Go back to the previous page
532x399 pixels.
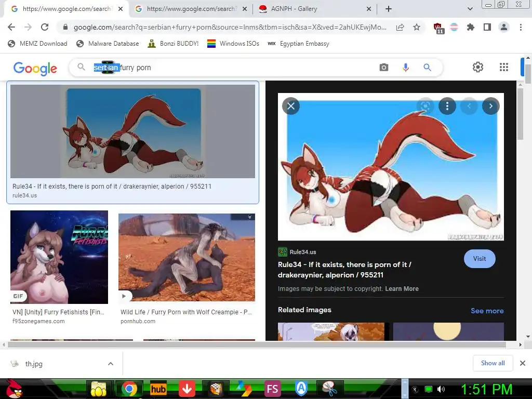[11, 27]
